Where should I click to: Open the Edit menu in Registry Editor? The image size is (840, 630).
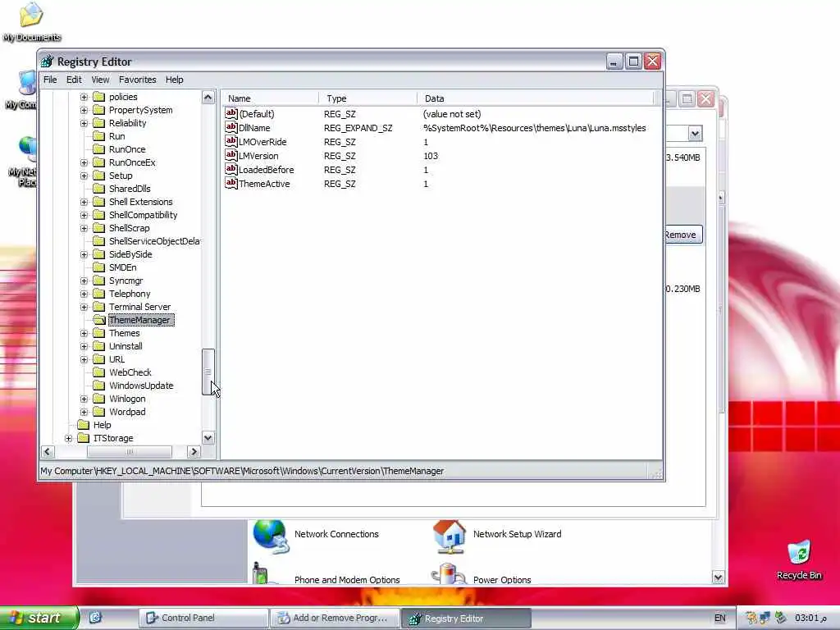74,80
